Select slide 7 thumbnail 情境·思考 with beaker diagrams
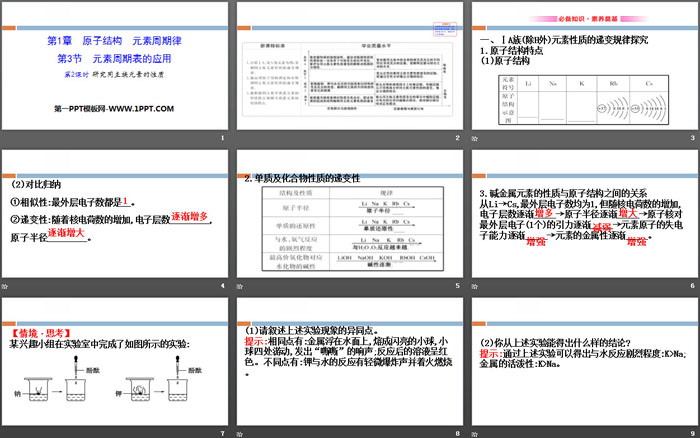700x438 pixels. coord(115,362)
